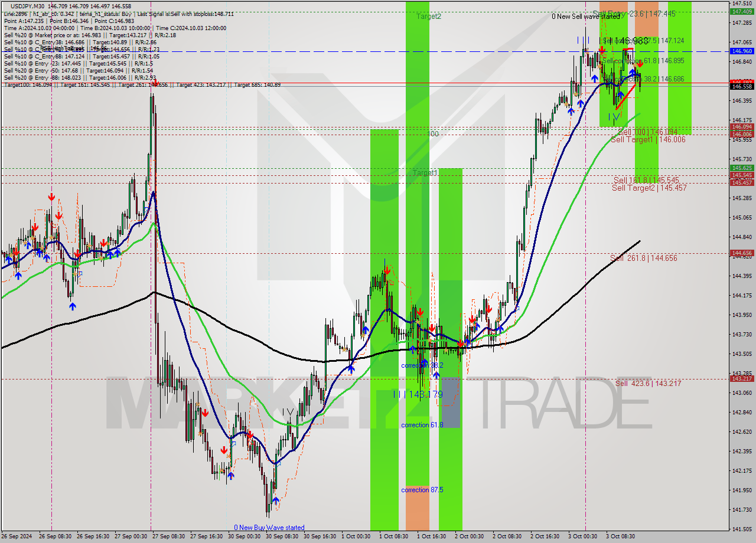Click the 'Sell 100 | 146.094' level label
The image size is (756, 543).
coord(648,132)
